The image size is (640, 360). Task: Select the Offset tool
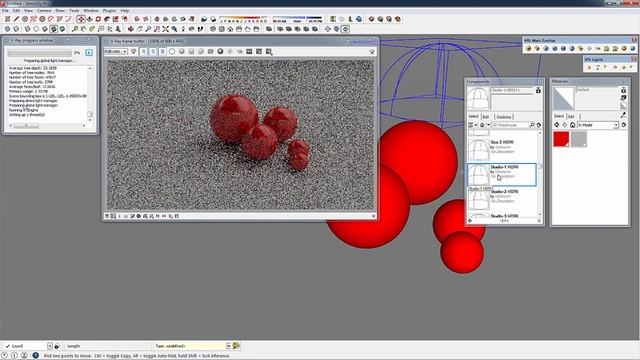click(x=124, y=19)
